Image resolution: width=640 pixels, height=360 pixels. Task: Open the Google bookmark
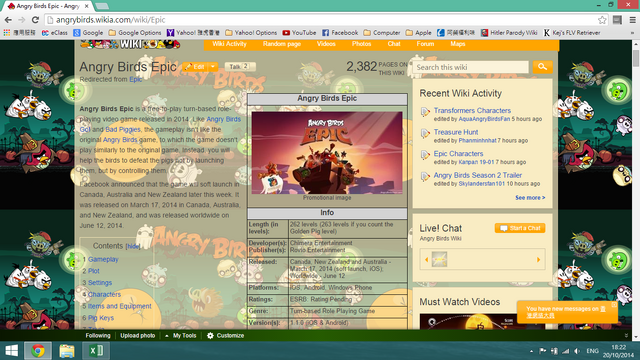coord(88,33)
